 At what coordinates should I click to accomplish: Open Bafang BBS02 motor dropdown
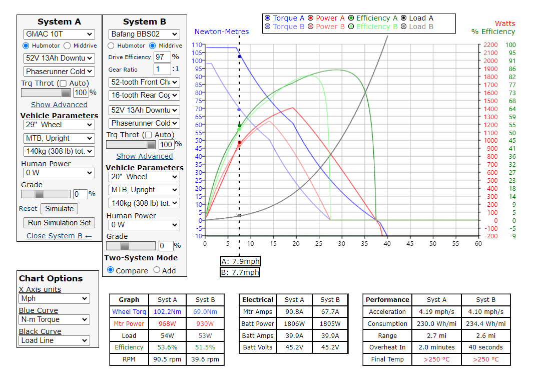144,34
